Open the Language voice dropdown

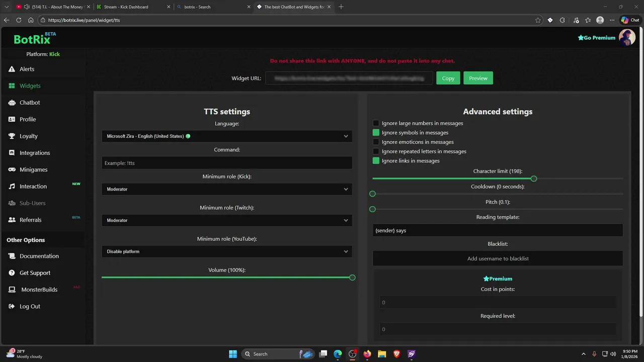pos(227,136)
